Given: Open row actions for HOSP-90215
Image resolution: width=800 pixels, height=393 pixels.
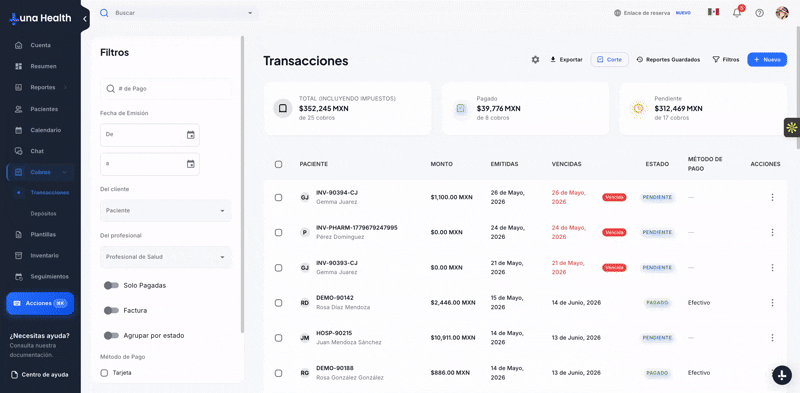Looking at the screenshot, I should (x=772, y=337).
